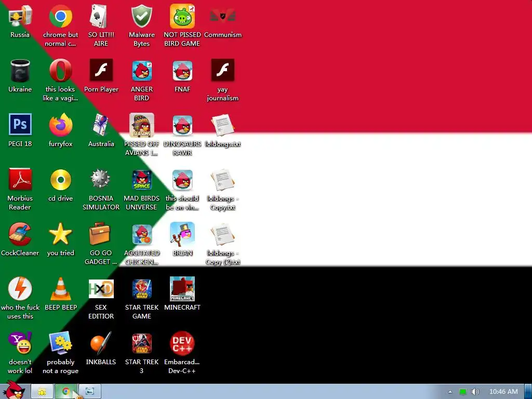
Task: Open the DINOSAURS RAWR icon
Action: (182, 125)
